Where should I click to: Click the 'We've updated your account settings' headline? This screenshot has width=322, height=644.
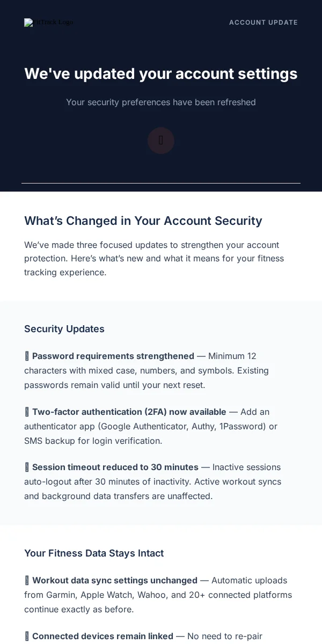[x=161, y=74]
